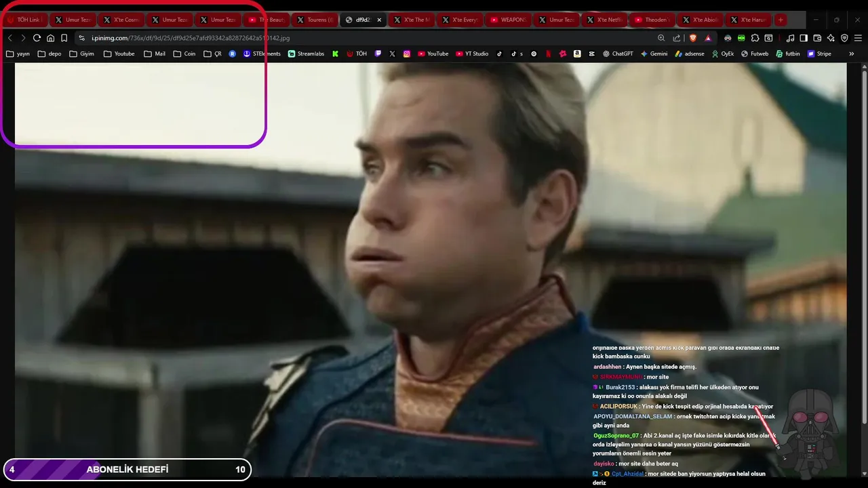Expand the ÇR bookmark folder
This screenshot has height=488, width=868.
click(x=213, y=54)
